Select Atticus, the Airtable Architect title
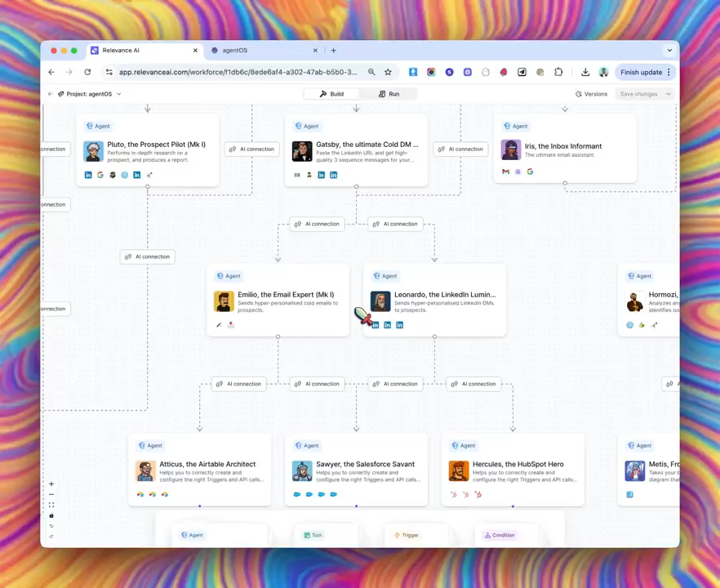Screen dimensions: 720x588 click(207, 464)
